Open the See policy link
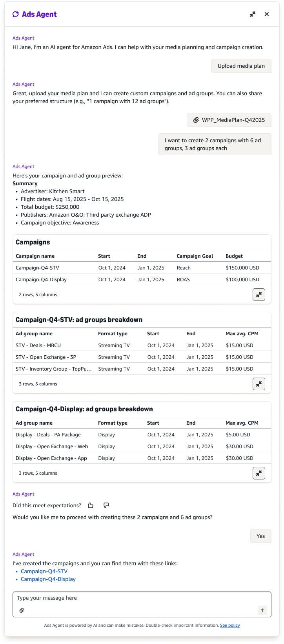This screenshot has width=284, height=644. click(230, 625)
